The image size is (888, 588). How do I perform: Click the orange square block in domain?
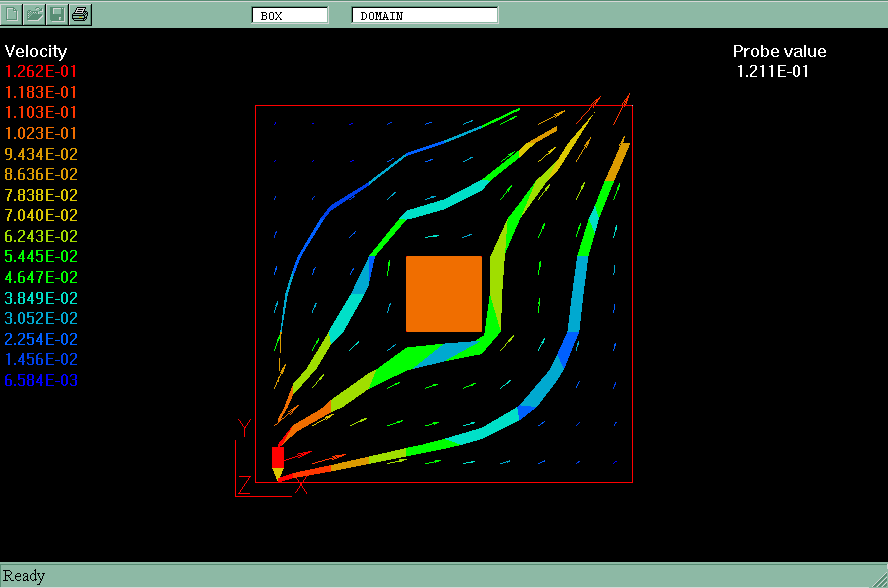[444, 293]
